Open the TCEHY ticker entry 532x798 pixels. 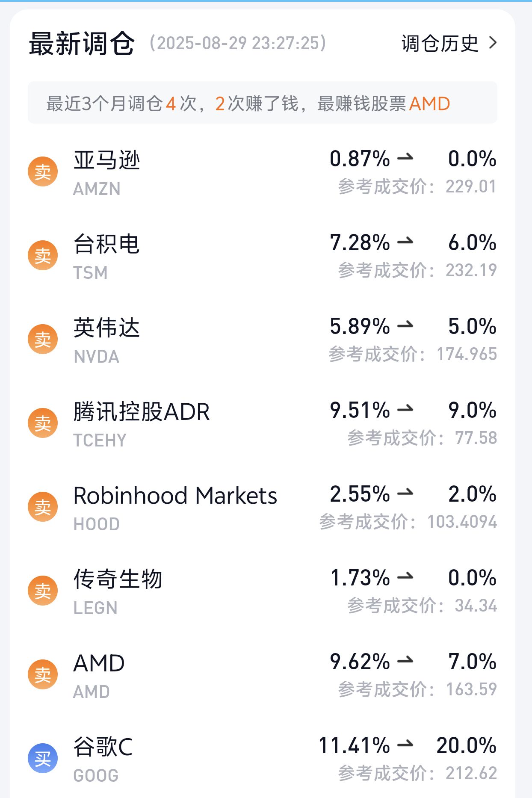100,440
